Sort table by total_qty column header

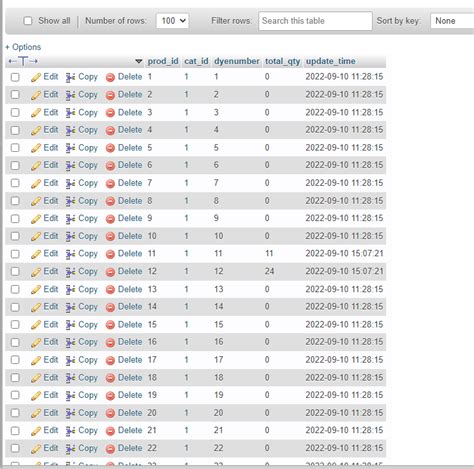[283, 61]
